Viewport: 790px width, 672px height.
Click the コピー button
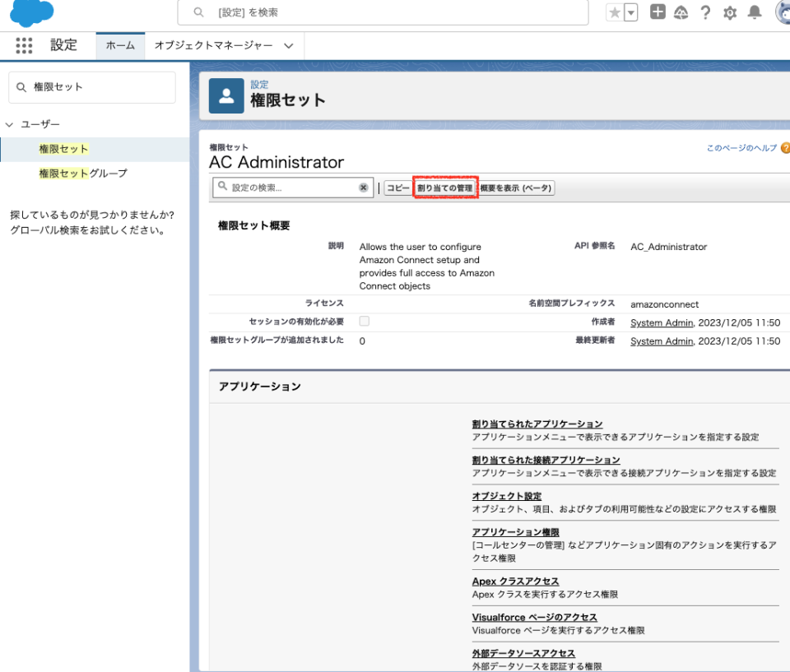pyautogui.click(x=398, y=188)
